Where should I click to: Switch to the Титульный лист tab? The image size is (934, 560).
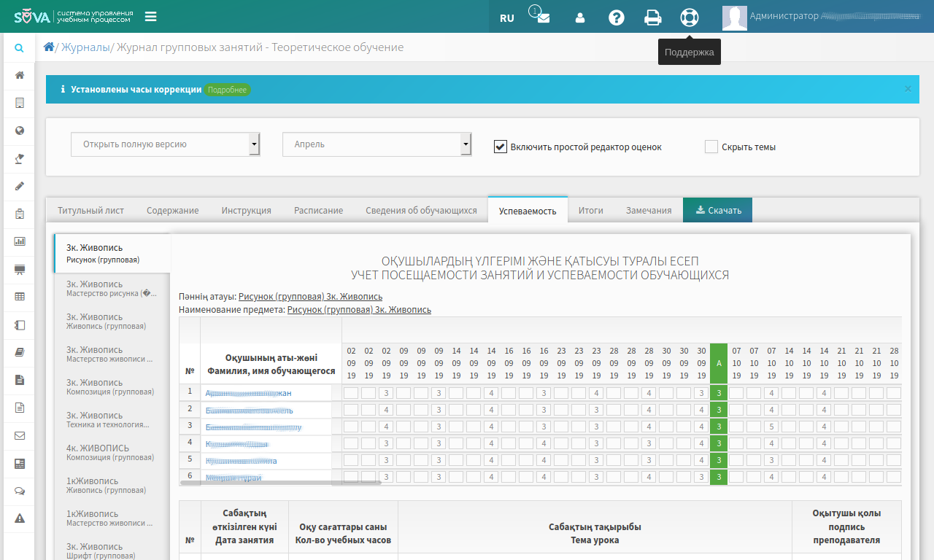coord(91,210)
